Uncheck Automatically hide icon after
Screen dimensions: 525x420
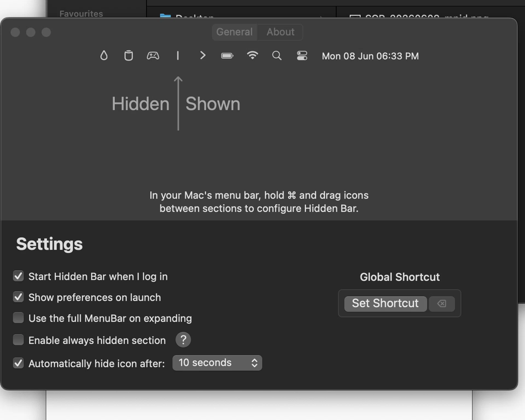[x=18, y=363]
